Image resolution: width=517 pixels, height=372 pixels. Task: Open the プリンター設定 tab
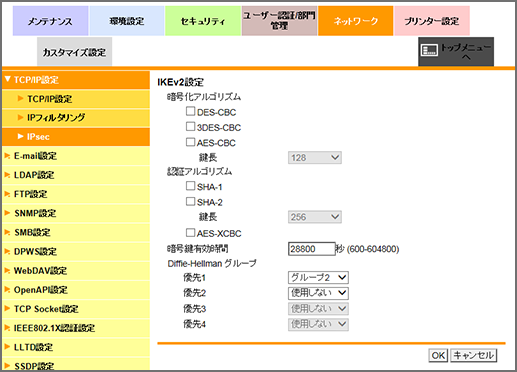432,21
